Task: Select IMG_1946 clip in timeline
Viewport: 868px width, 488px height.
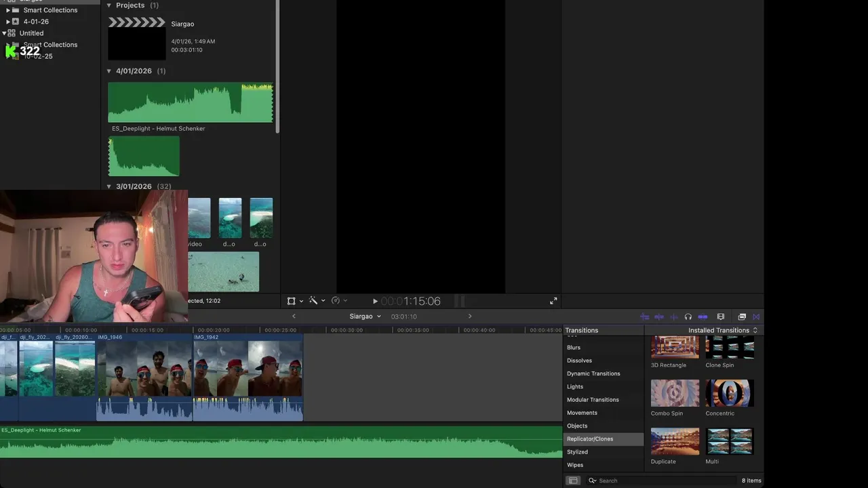Action: click(x=144, y=376)
